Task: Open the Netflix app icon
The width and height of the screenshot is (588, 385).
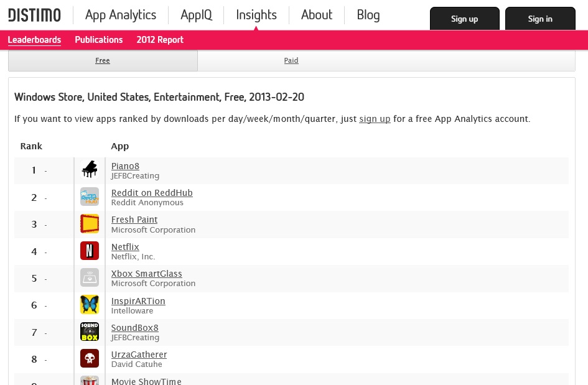Action: coord(90,251)
